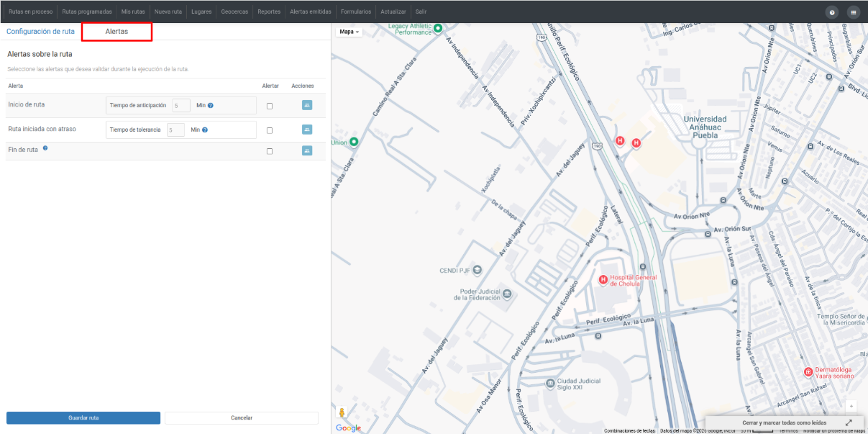Open Rutas programadas menu item
The image size is (868, 434).
point(87,12)
